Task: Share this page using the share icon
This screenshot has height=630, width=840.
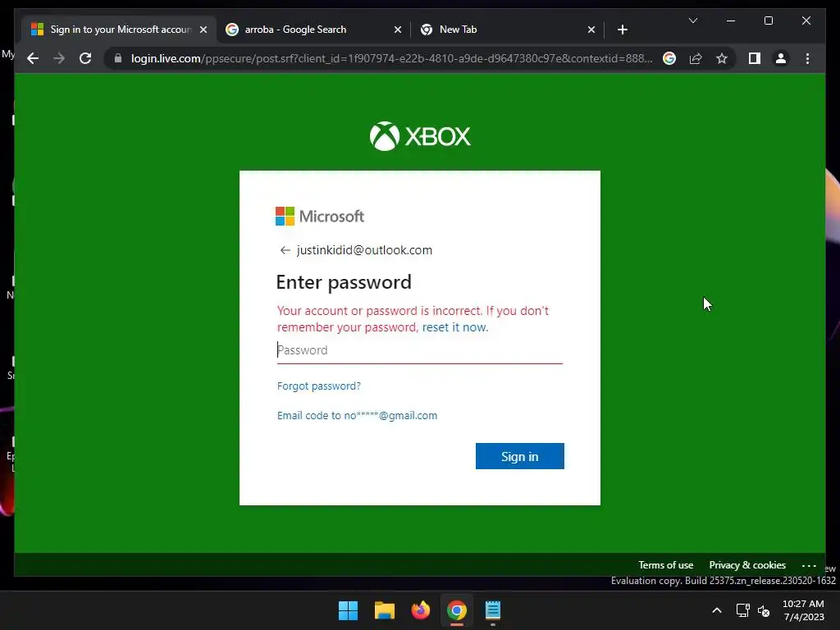Action: tap(696, 58)
